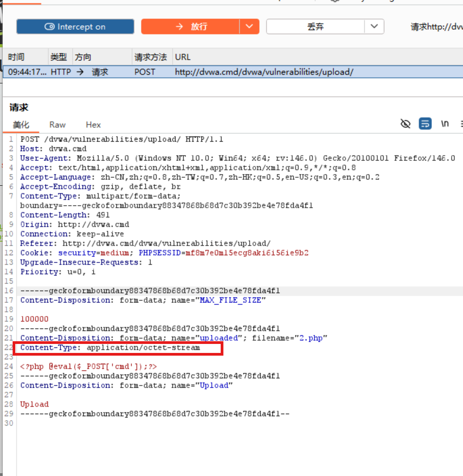The height and width of the screenshot is (476, 463).
Task: Switch to the Hex tab
Action: pos(93,125)
